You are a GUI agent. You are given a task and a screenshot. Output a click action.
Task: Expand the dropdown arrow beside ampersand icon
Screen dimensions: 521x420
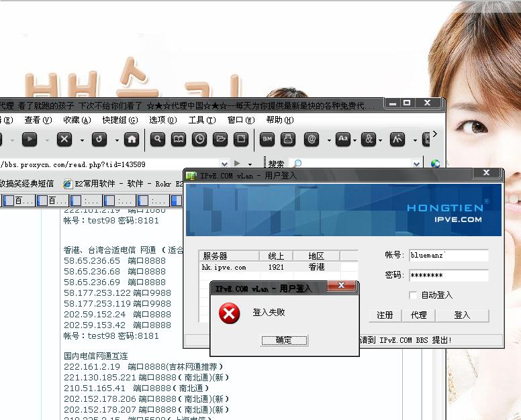tap(380, 140)
